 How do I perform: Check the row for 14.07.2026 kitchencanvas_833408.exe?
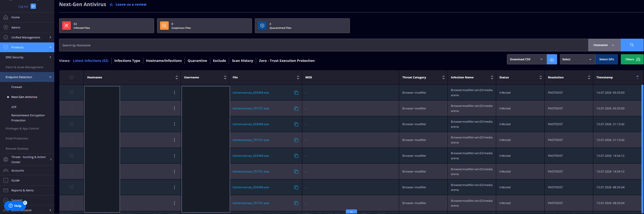click(x=71, y=93)
